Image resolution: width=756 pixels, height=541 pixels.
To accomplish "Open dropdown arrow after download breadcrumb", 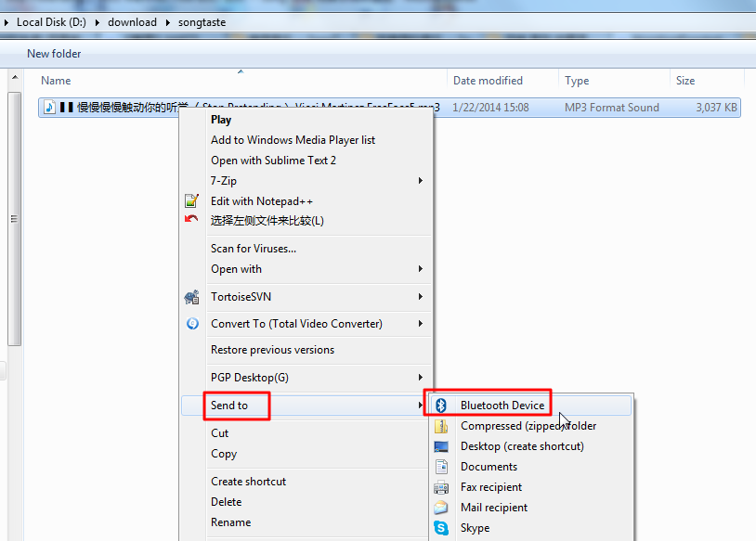I will (x=167, y=22).
